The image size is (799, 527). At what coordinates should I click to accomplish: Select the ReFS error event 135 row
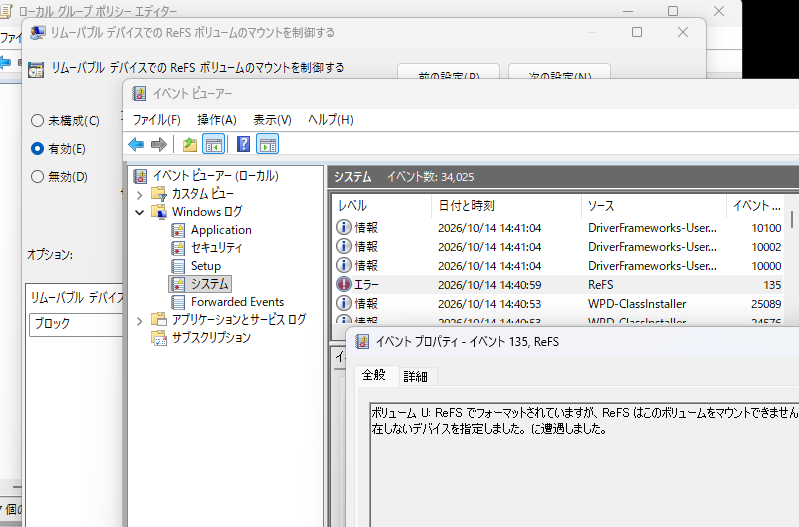coord(558,285)
